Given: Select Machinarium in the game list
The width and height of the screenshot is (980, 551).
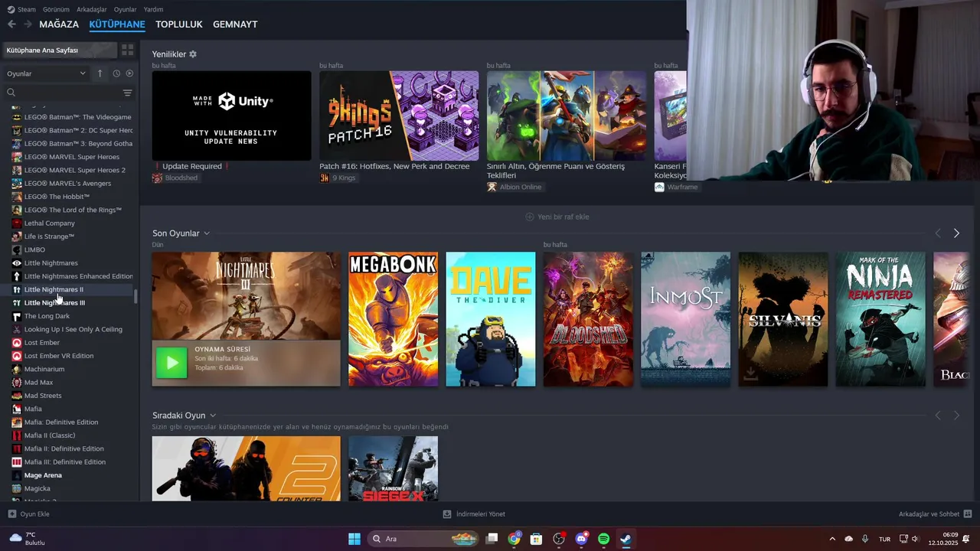Looking at the screenshot, I should (44, 369).
